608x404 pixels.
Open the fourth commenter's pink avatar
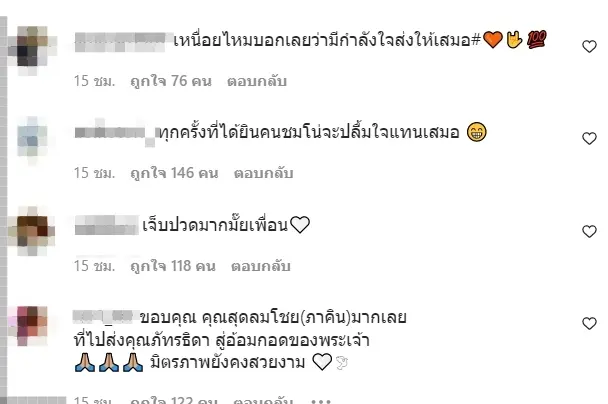33,326
